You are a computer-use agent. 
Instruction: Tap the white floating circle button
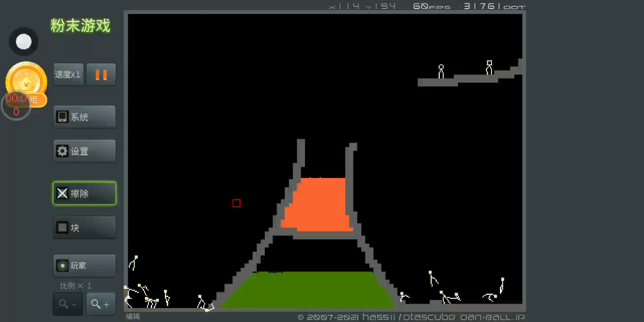coord(24,42)
